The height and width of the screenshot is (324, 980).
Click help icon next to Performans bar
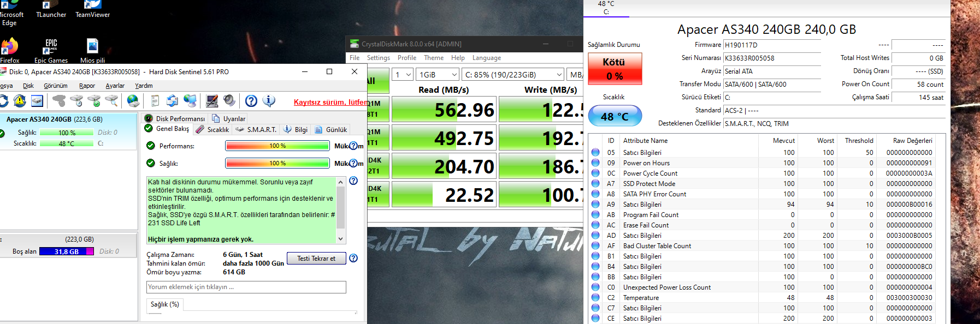353,146
